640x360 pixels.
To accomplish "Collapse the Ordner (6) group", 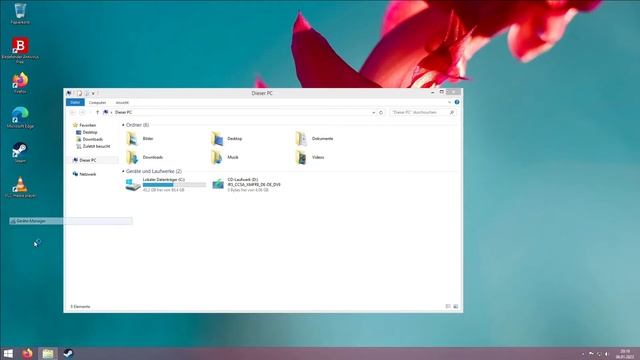I will tap(123, 125).
